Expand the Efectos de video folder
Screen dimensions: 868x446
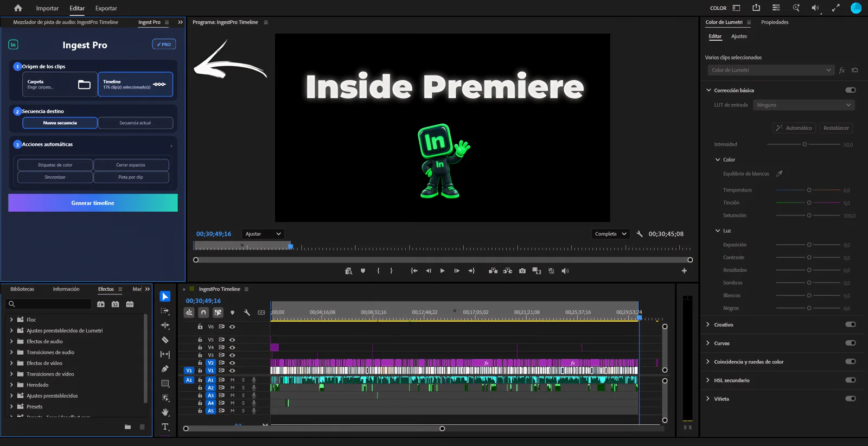pyautogui.click(x=11, y=363)
